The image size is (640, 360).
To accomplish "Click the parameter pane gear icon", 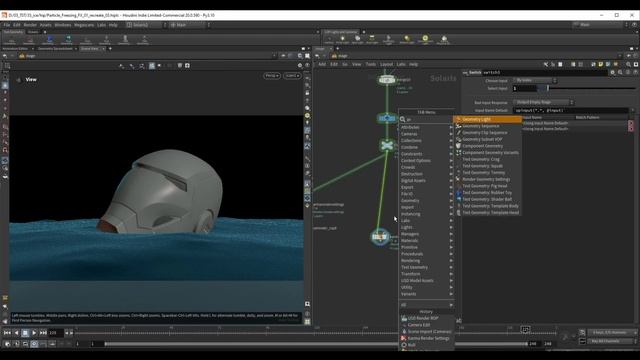I will [x=613, y=73].
